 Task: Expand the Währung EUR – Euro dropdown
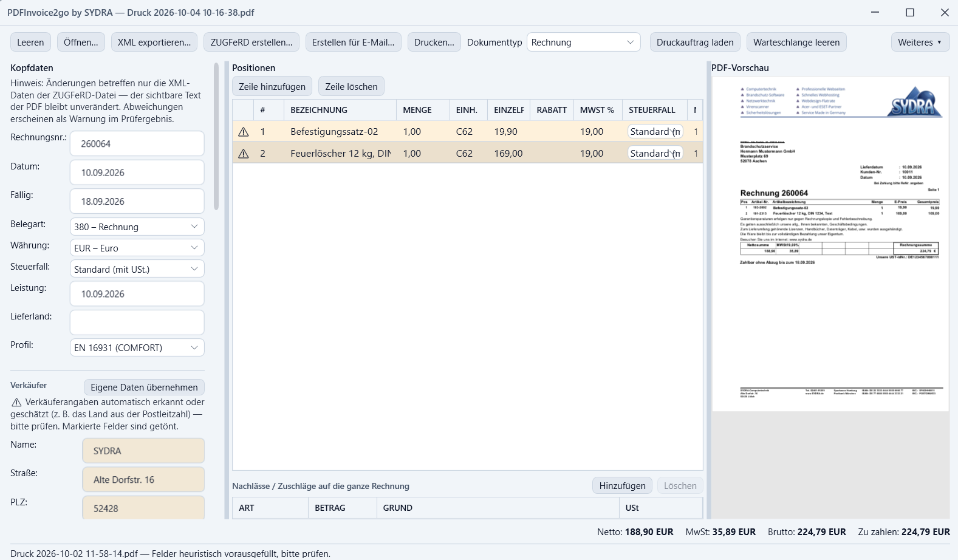pyautogui.click(x=137, y=248)
